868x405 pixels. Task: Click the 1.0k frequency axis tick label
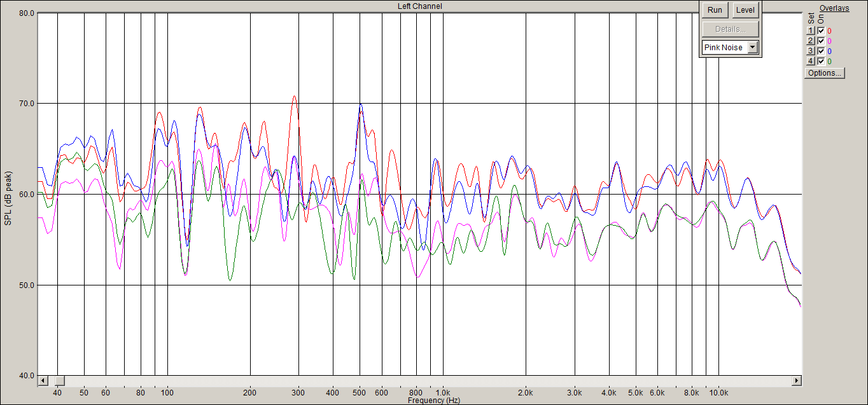click(444, 393)
